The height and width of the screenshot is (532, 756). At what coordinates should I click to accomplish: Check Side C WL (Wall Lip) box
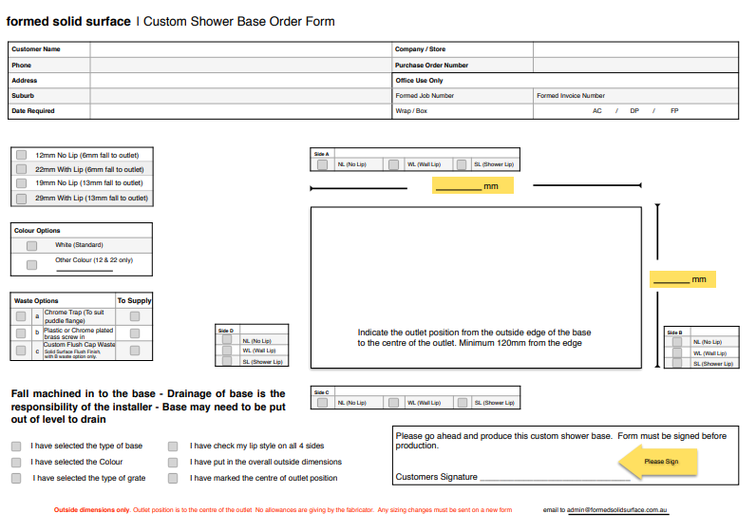point(393,402)
